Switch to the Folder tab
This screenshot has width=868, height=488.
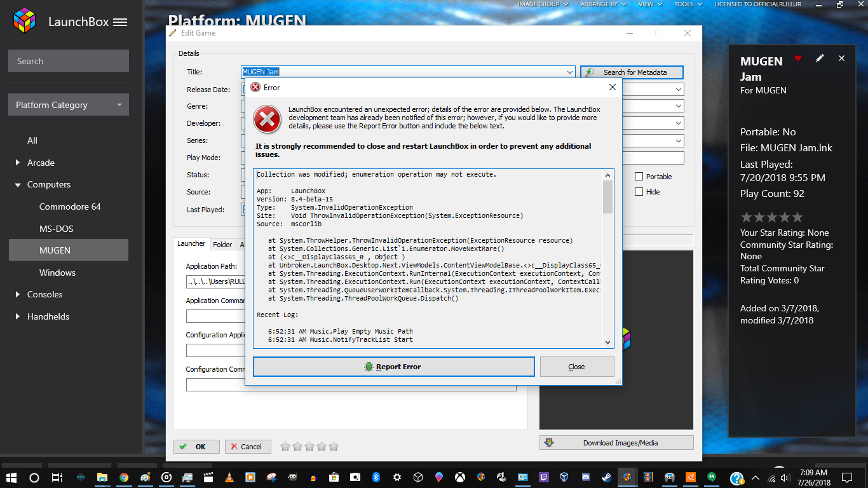pos(222,245)
